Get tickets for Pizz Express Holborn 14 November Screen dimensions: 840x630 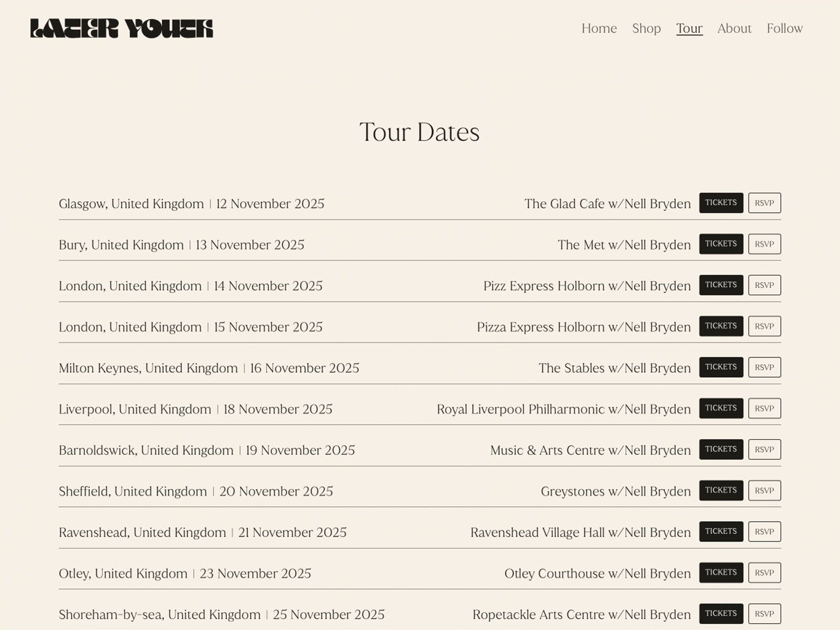tap(721, 285)
